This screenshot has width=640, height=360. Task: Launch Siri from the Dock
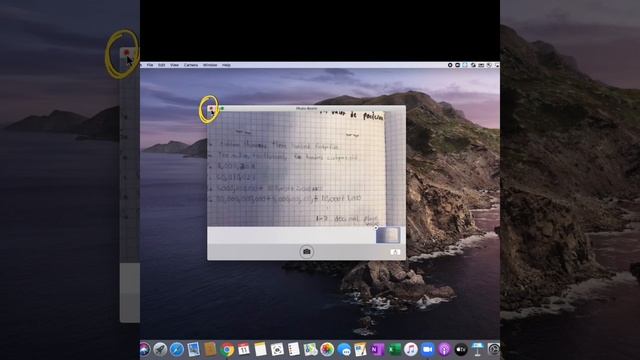coord(144,349)
